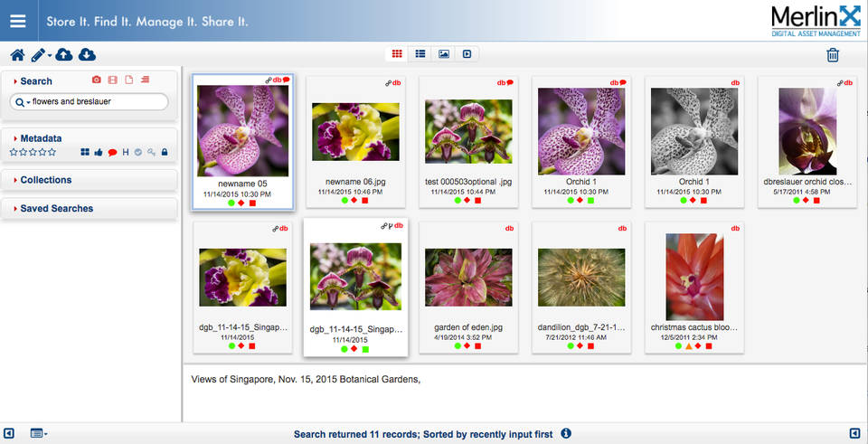Click the thumbs-up icon in Metadata

click(99, 152)
